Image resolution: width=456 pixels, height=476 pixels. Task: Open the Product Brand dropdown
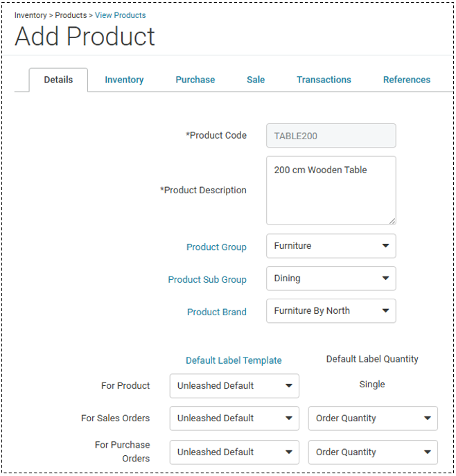click(x=331, y=311)
